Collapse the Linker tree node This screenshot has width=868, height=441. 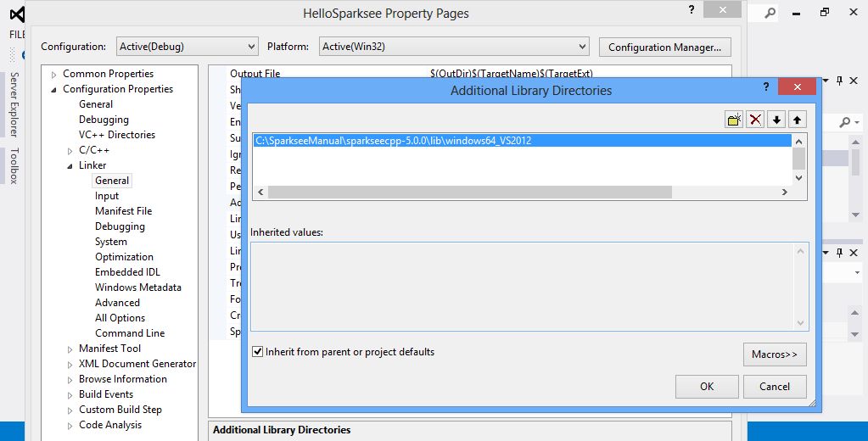tap(70, 165)
